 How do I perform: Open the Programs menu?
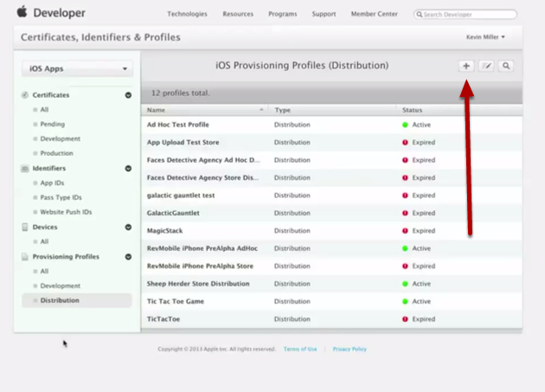[283, 14]
